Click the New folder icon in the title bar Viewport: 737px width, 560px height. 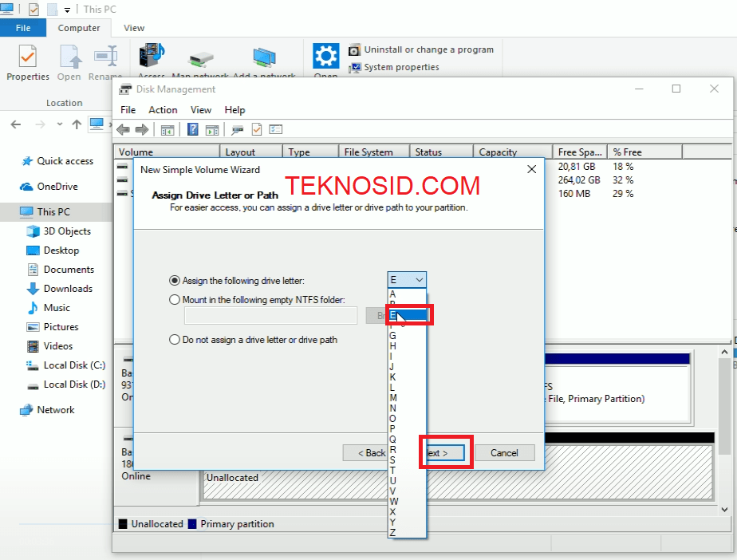coord(52,9)
